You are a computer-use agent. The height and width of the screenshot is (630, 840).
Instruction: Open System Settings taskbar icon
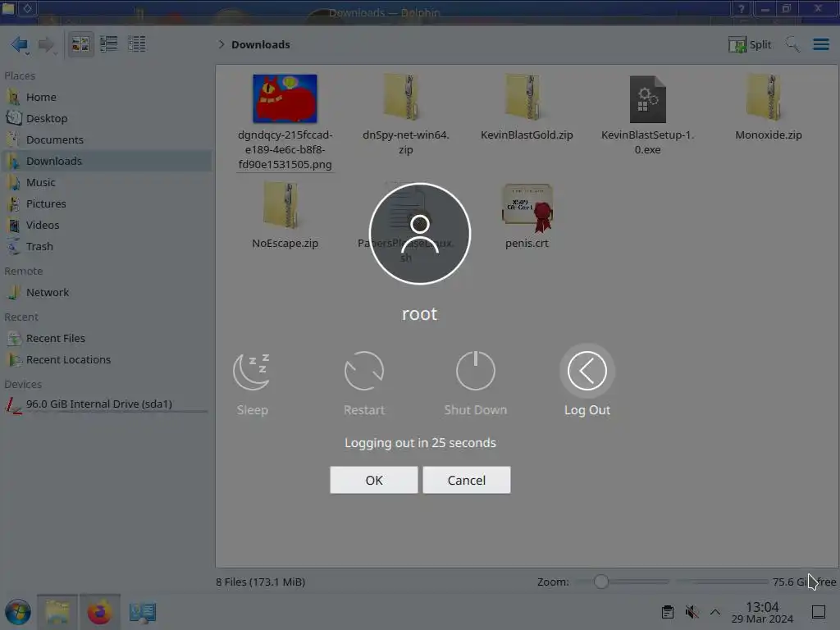[x=142, y=612]
